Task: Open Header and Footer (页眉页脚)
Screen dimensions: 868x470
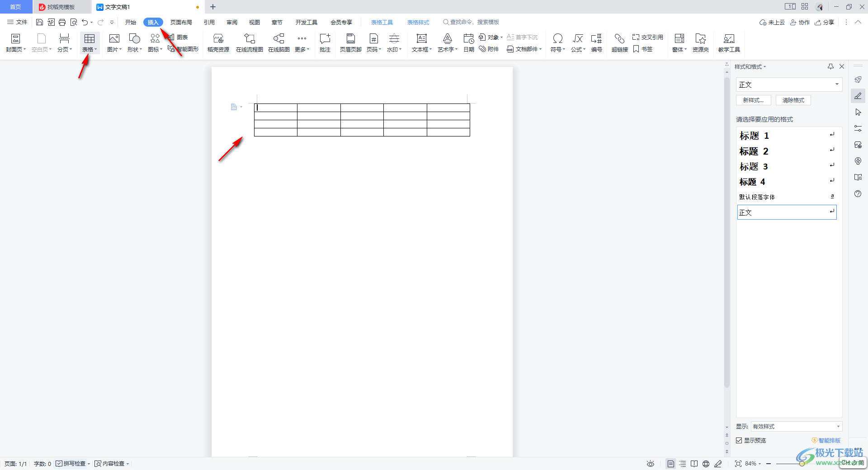Action: point(351,43)
